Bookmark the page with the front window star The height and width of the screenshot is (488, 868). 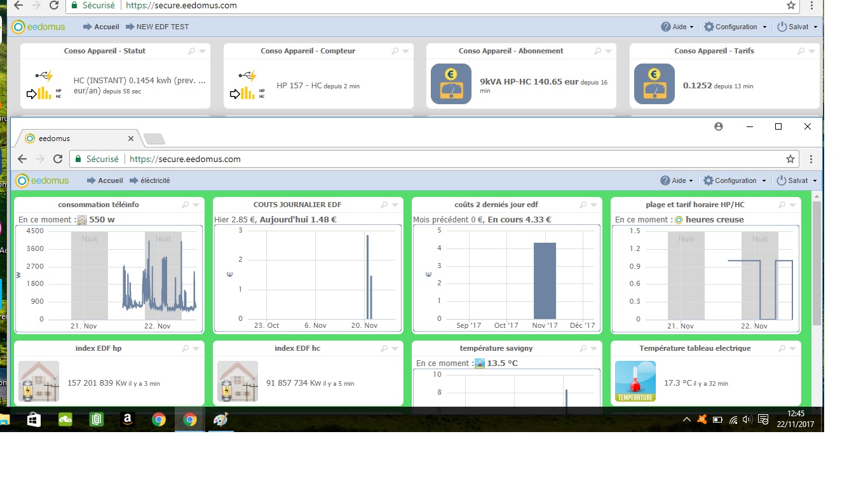point(790,159)
